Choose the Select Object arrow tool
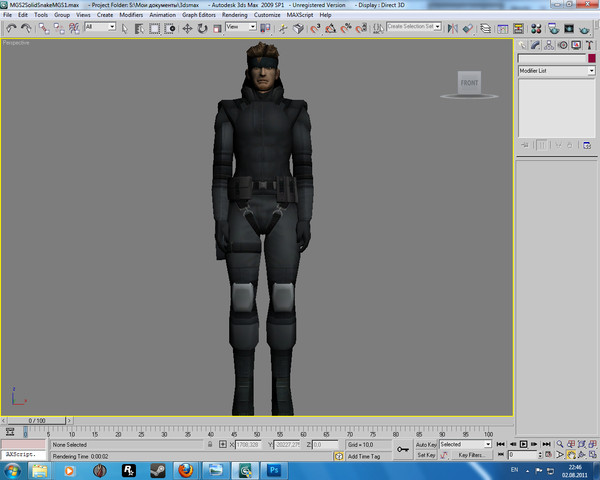600x480 pixels. click(124, 29)
